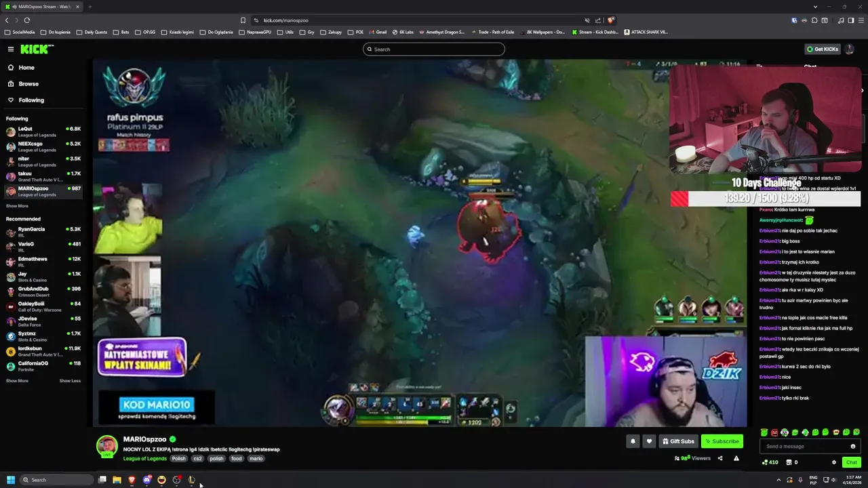Click the green Subscribe button

pyautogui.click(x=722, y=441)
